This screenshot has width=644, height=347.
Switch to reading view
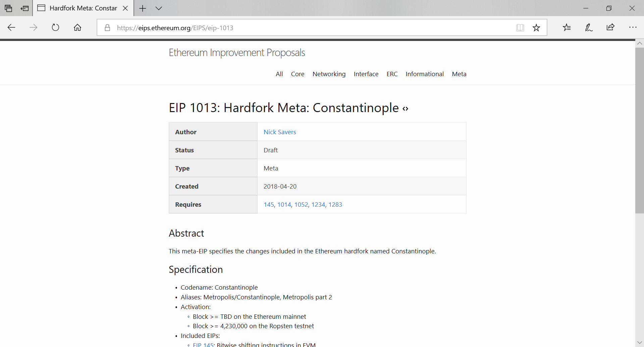coord(520,28)
